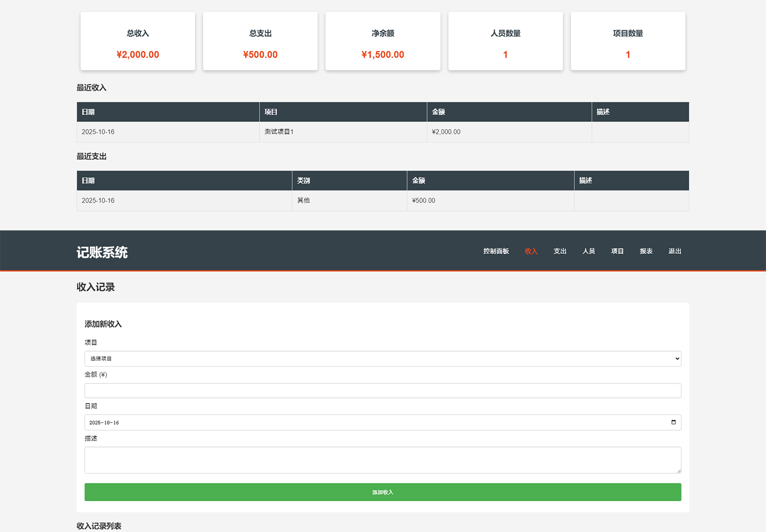This screenshot has width=766, height=532.
Task: Select the 净余额 summary card
Action: tap(382, 41)
